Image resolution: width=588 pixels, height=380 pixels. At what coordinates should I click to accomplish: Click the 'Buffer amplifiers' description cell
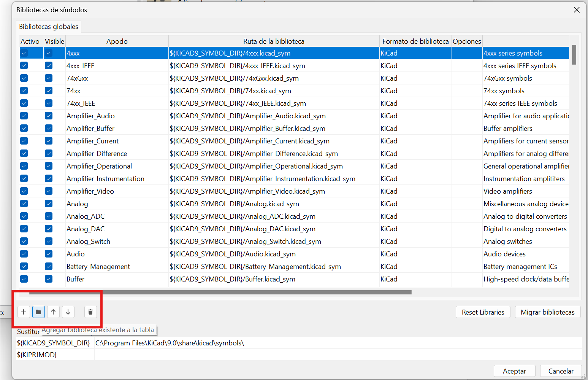click(x=526, y=128)
